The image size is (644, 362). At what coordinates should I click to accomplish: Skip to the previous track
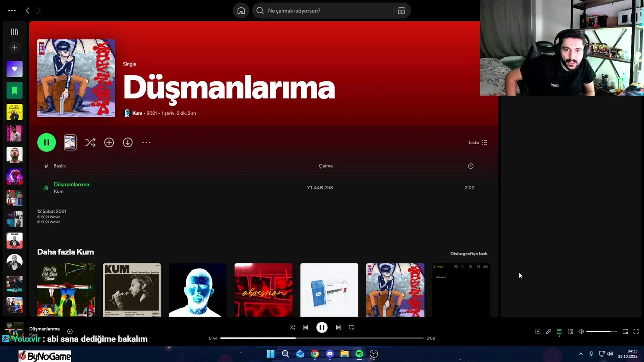point(306,327)
